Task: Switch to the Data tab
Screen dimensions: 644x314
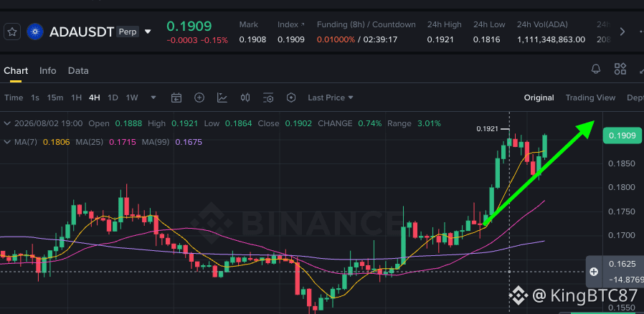Action: (x=78, y=70)
